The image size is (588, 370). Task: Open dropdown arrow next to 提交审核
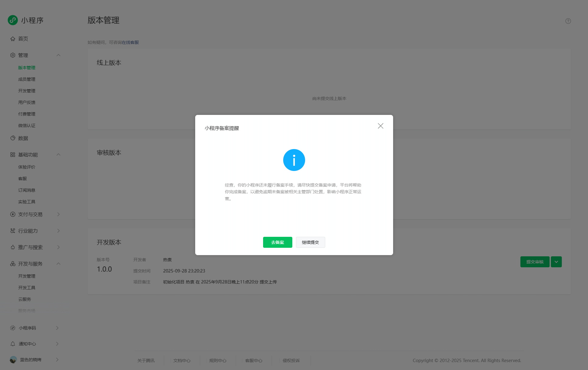[556, 262]
